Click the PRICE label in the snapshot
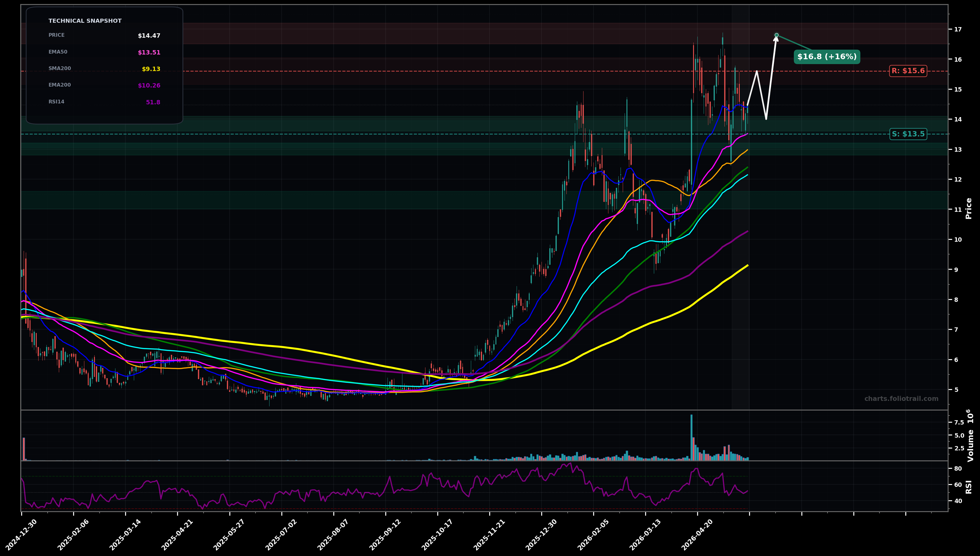 click(x=56, y=35)
